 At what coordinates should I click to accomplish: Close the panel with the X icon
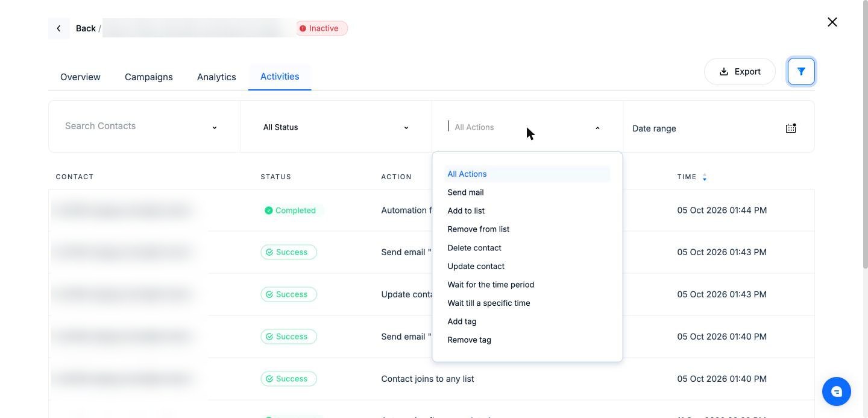click(x=832, y=22)
